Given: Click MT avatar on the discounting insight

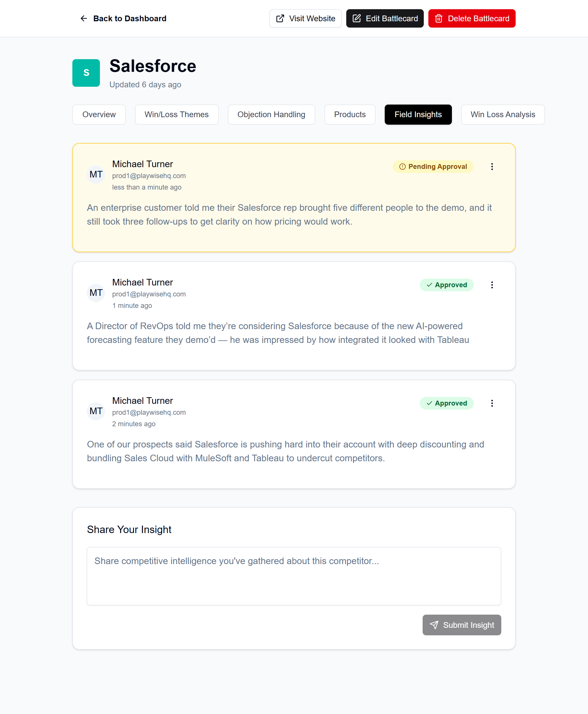Looking at the screenshot, I should pos(96,411).
